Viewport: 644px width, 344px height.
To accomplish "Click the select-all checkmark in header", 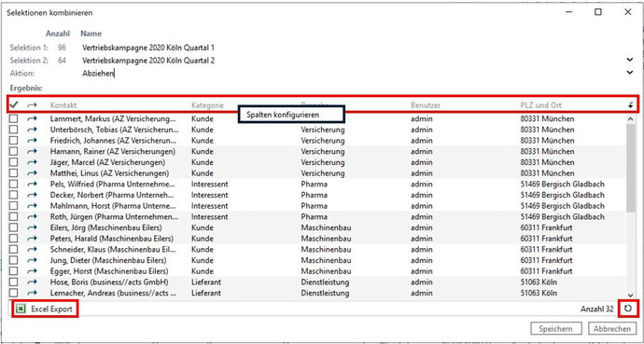I will coord(14,105).
